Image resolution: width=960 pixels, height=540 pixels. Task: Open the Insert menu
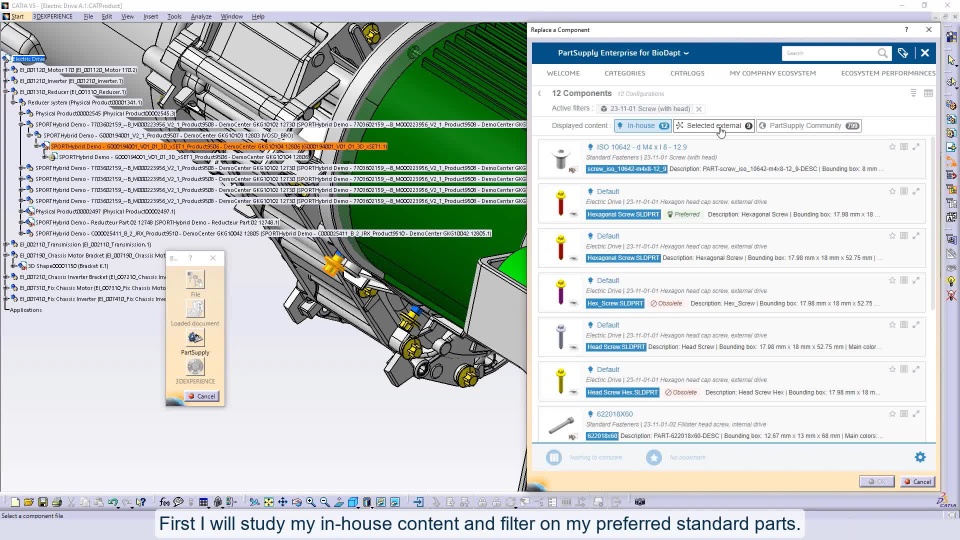[x=151, y=17]
